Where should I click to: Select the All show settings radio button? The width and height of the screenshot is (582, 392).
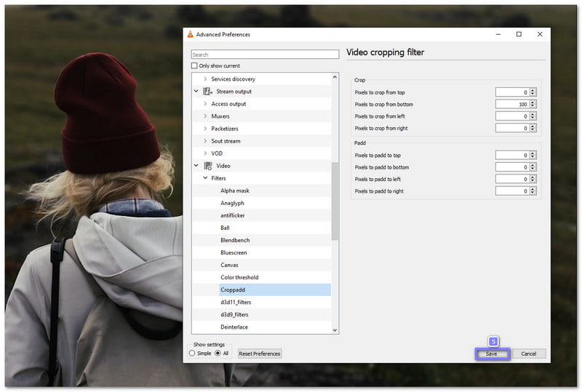click(x=218, y=353)
